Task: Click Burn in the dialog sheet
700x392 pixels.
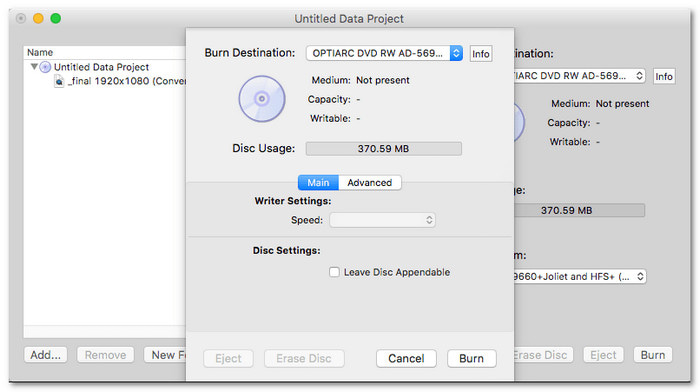Action: 471,359
